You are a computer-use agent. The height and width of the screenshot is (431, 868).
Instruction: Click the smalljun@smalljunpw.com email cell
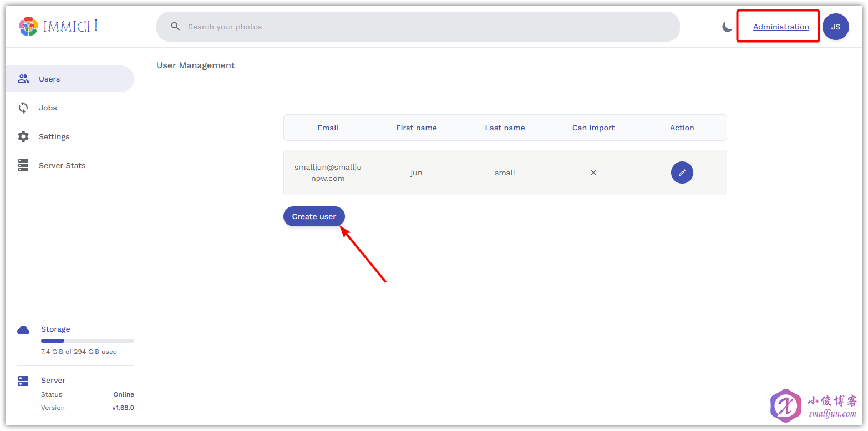pos(328,173)
